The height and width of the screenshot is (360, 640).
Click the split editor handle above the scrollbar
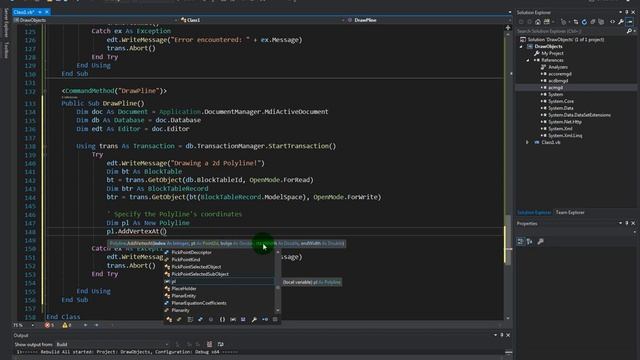(x=508, y=27)
